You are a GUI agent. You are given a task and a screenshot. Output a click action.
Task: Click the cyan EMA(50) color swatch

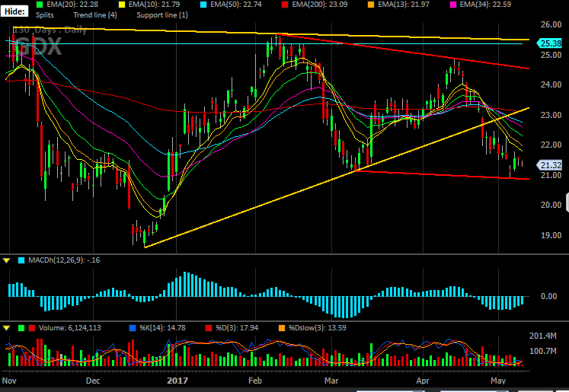(x=203, y=5)
